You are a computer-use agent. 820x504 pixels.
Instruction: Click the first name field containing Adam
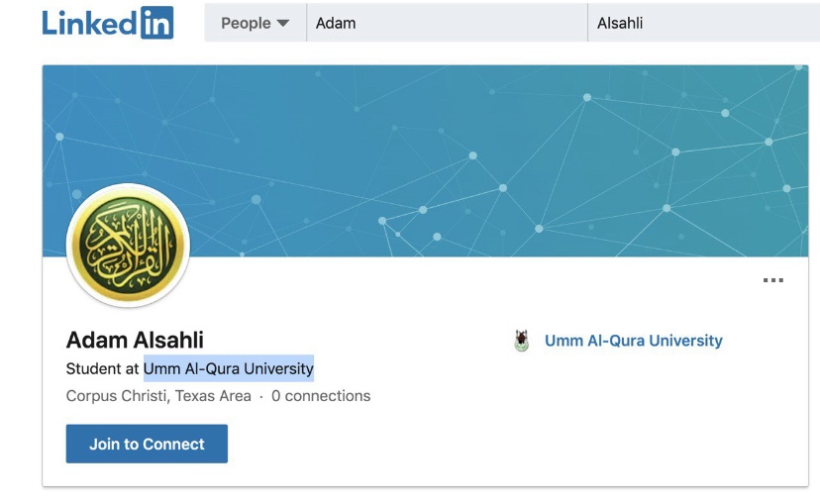[446, 23]
